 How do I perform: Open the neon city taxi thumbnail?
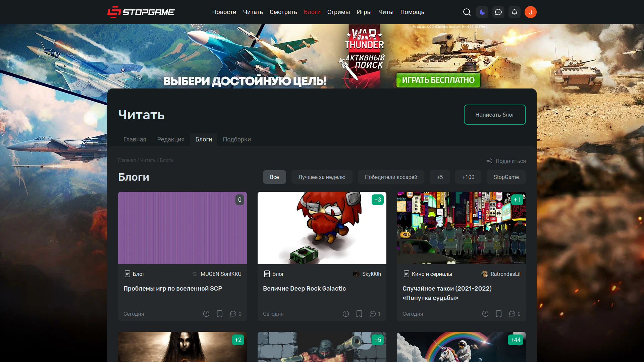point(462,228)
